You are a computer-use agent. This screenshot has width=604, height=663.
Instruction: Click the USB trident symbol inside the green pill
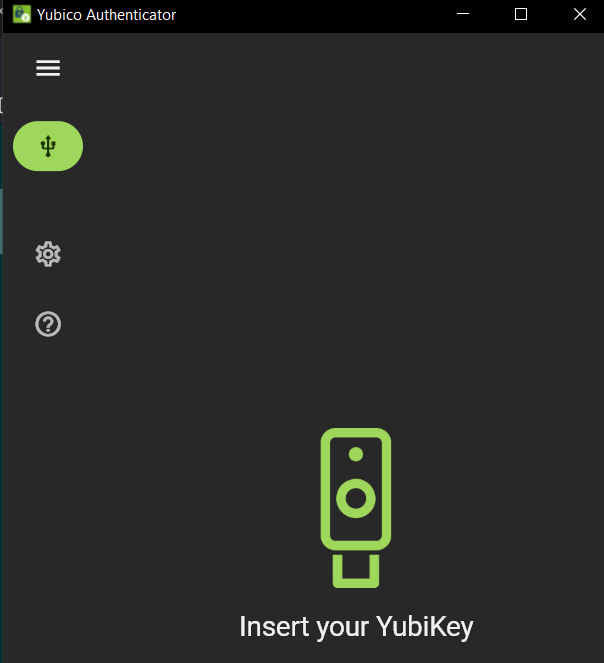click(x=48, y=146)
